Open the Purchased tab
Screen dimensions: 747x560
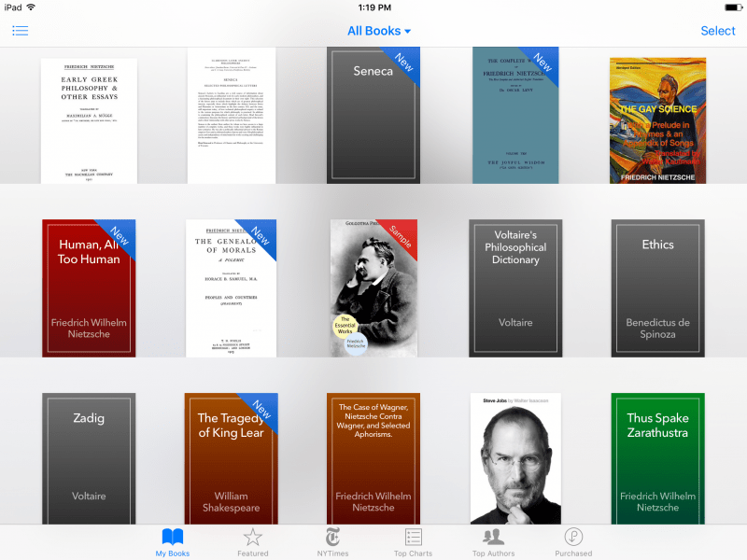[573, 542]
